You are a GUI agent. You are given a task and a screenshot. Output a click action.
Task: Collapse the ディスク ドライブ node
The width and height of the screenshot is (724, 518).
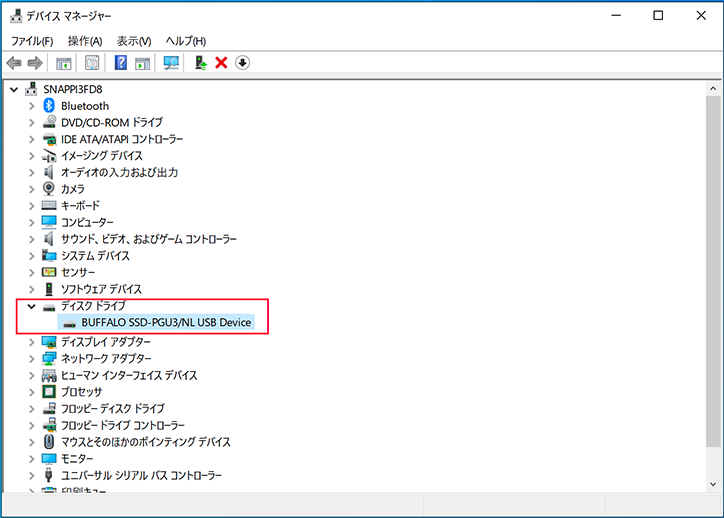click(x=31, y=305)
